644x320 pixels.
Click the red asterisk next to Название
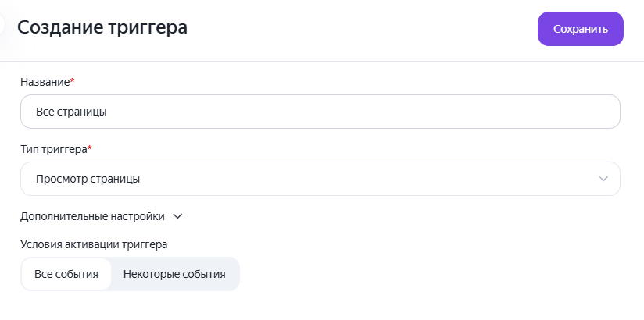click(72, 80)
